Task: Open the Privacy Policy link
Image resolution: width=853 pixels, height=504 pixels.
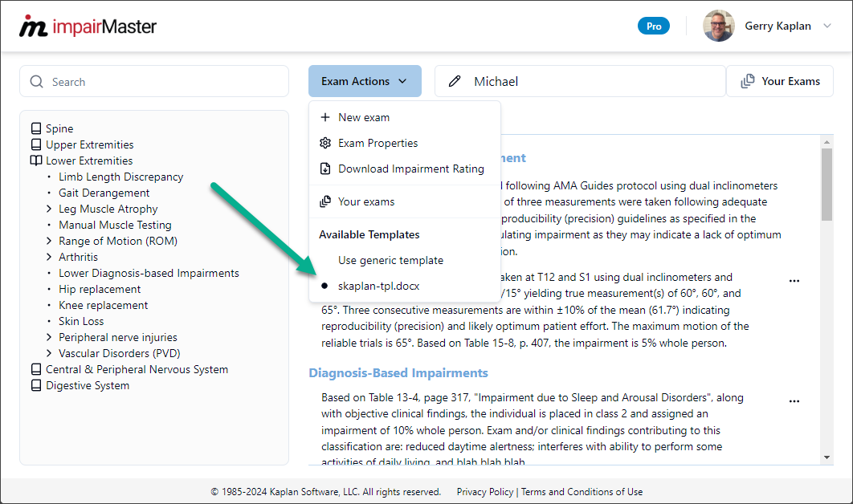Action: tap(484, 491)
